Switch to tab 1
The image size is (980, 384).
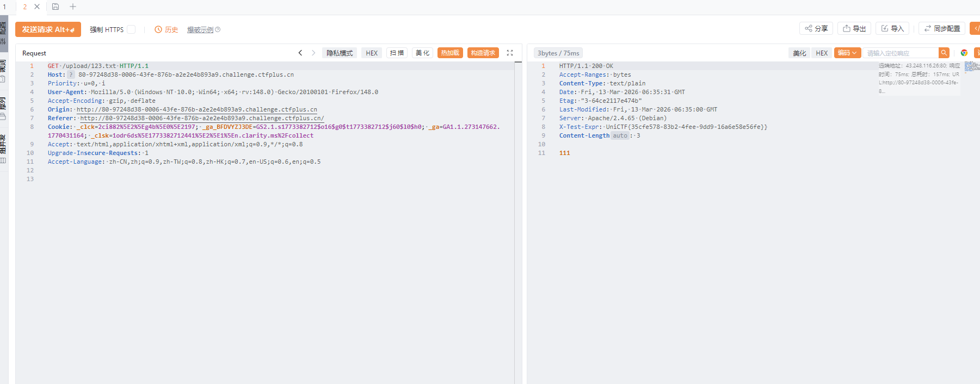5,7
